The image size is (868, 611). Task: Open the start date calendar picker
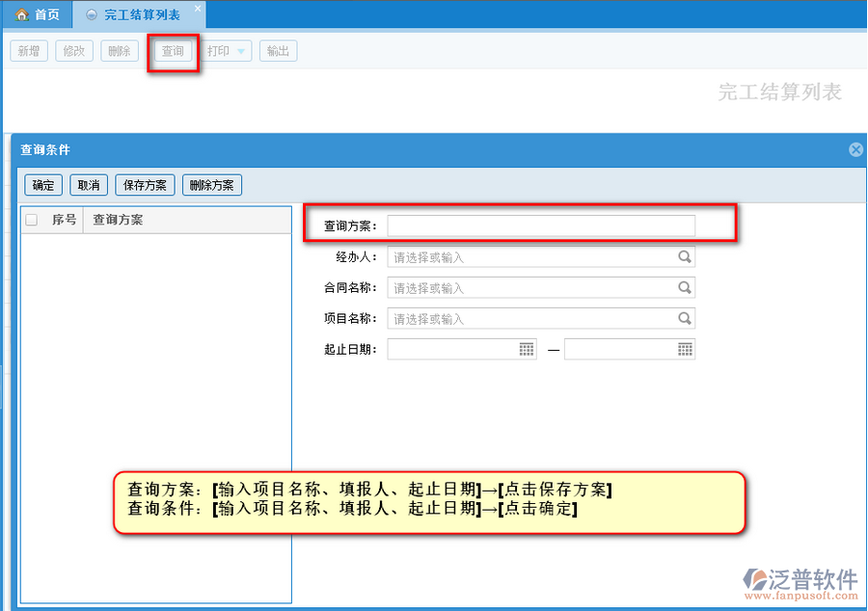[527, 350]
